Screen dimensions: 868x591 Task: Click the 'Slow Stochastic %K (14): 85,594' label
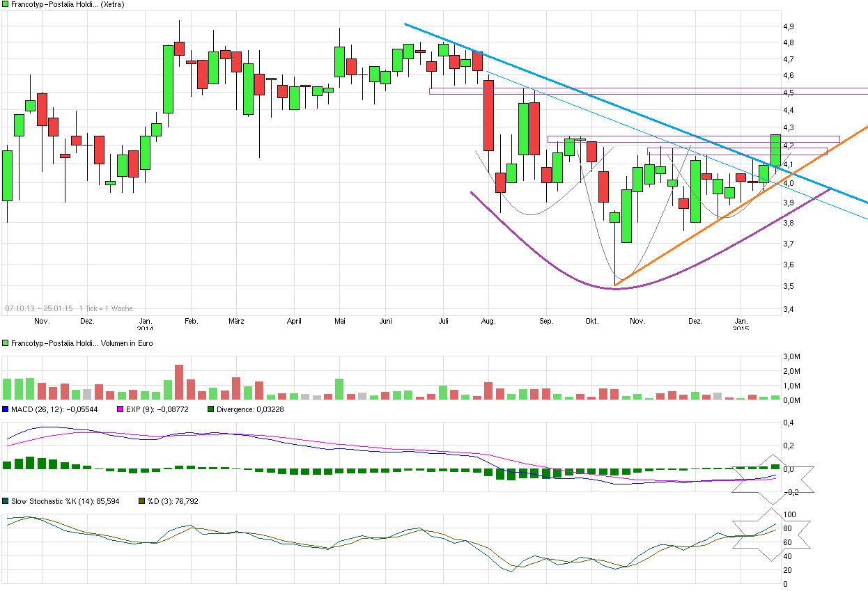point(65,501)
